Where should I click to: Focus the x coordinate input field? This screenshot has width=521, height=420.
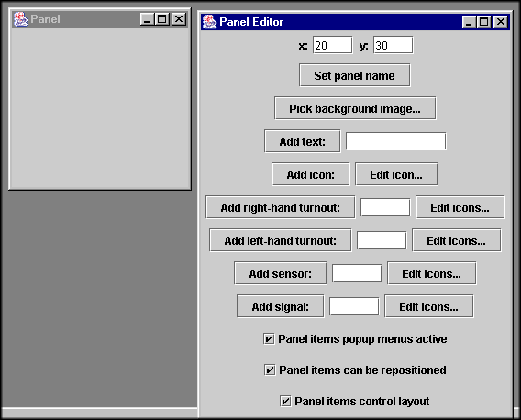332,45
